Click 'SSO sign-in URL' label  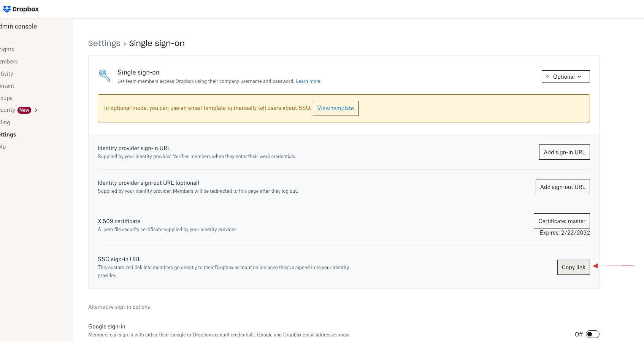[x=119, y=259]
